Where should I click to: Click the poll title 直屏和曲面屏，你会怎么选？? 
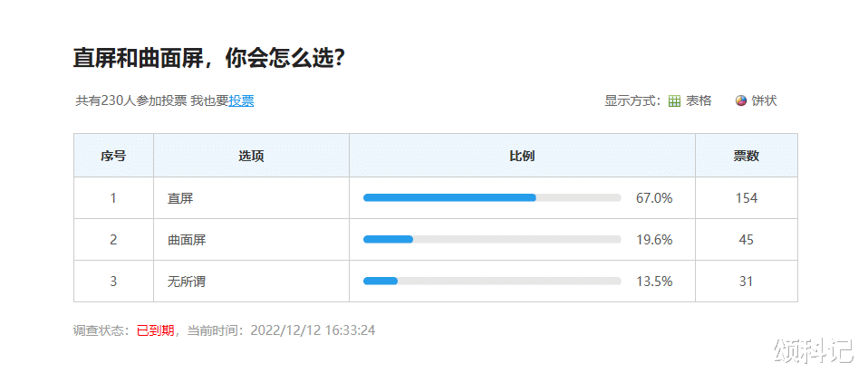208,59
